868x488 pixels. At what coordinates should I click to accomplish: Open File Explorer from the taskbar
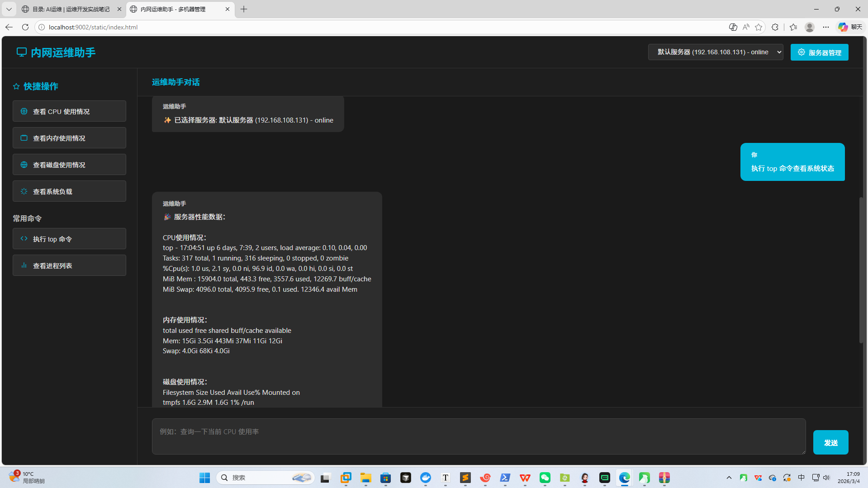(365, 478)
